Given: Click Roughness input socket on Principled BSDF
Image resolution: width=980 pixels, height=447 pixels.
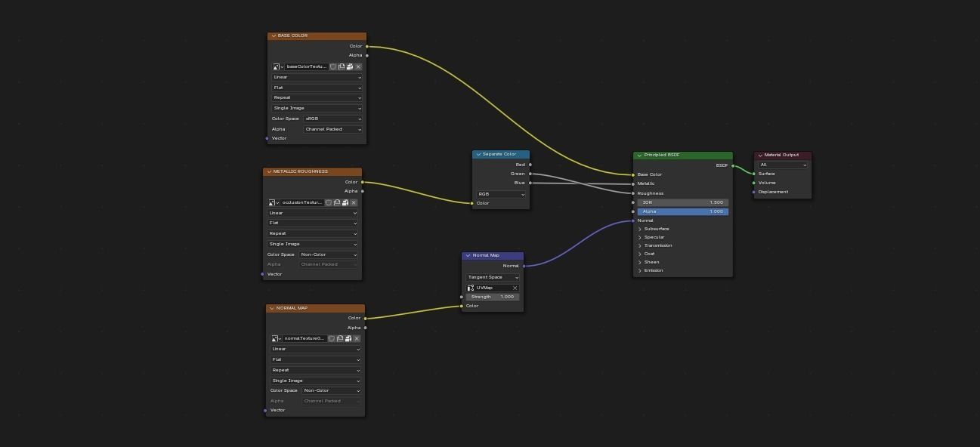Looking at the screenshot, I should point(633,193).
